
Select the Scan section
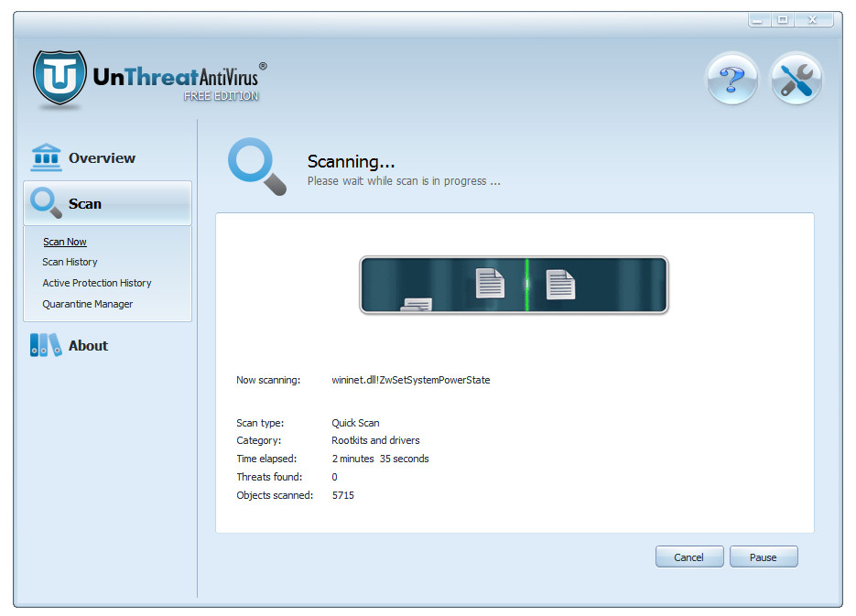point(107,203)
